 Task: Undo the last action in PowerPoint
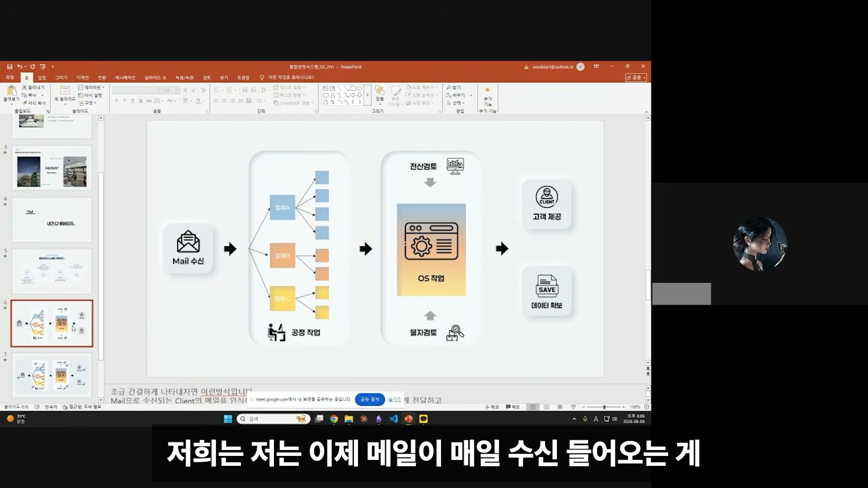pos(19,66)
